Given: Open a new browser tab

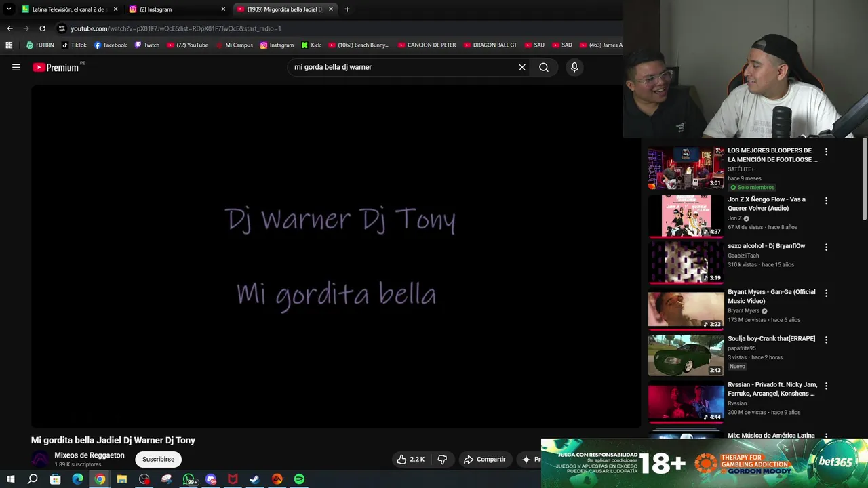Looking at the screenshot, I should click(347, 9).
